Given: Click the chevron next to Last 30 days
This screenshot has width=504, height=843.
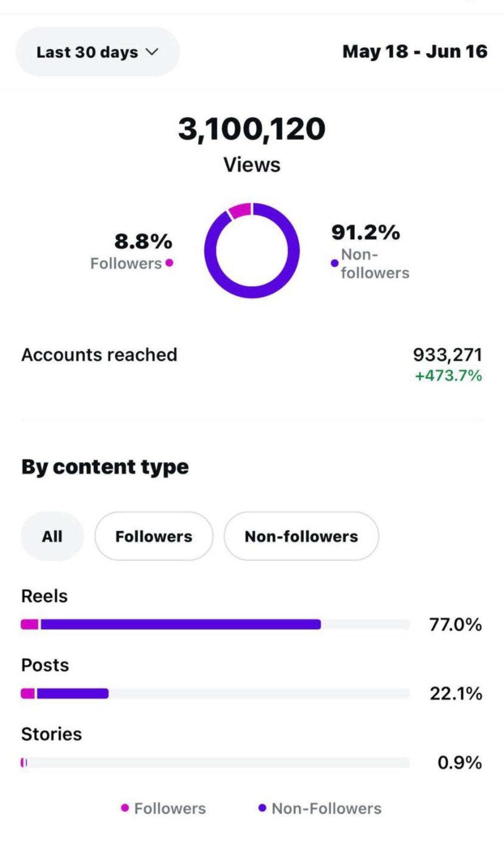Looking at the screenshot, I should coord(152,52).
